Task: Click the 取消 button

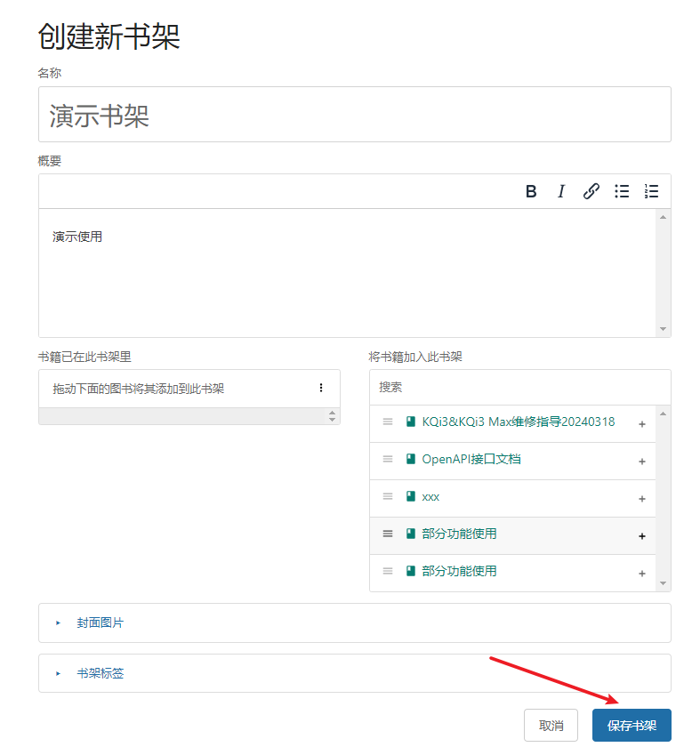Action: click(x=551, y=726)
